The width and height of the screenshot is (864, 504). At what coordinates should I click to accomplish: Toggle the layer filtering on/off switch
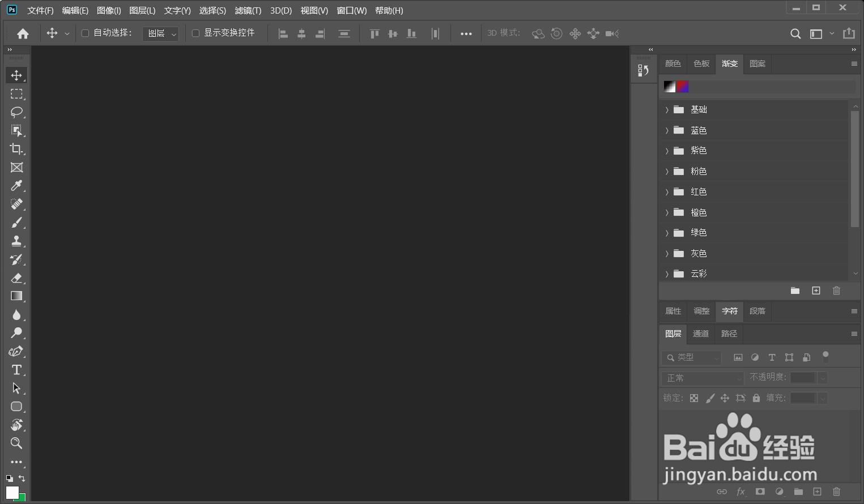(x=825, y=357)
